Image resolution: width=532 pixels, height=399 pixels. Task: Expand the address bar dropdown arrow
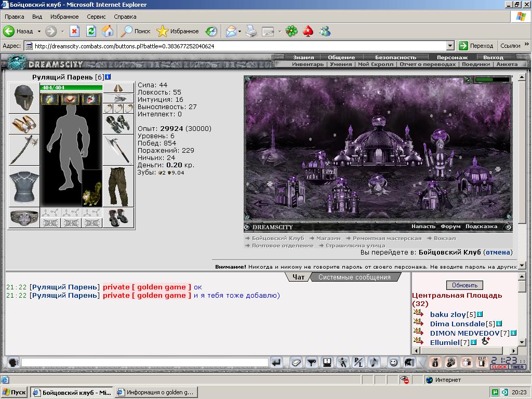tap(450, 46)
